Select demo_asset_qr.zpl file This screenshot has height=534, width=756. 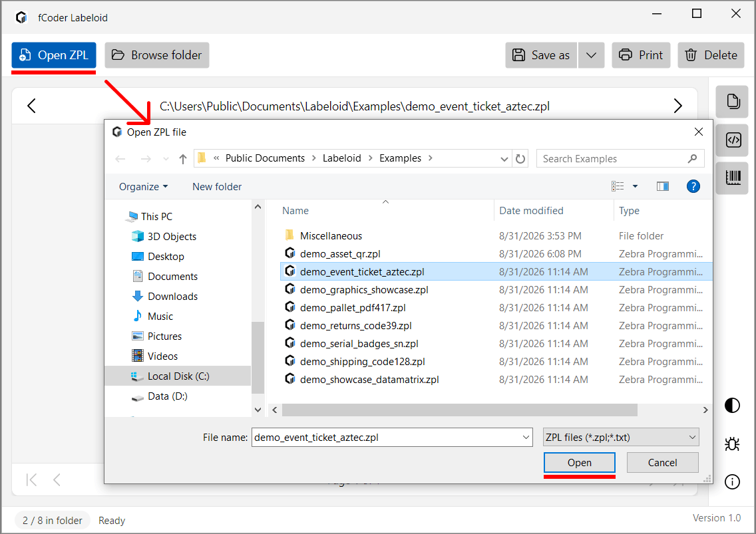(496, 253)
